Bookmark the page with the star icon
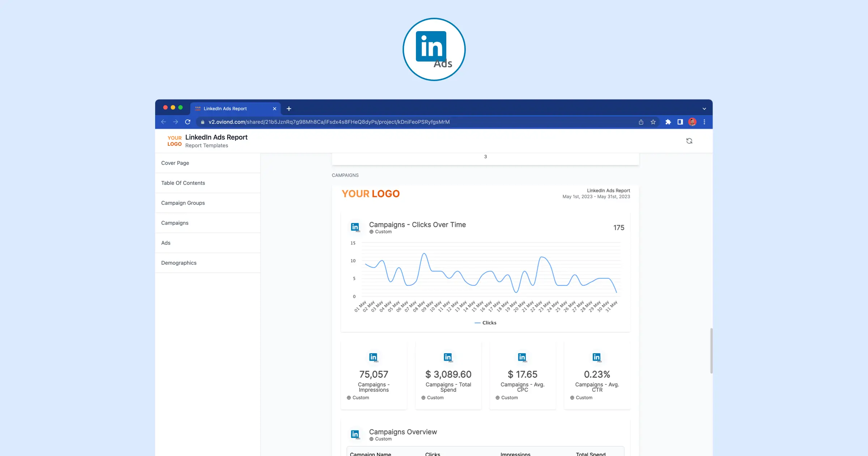 [653, 122]
